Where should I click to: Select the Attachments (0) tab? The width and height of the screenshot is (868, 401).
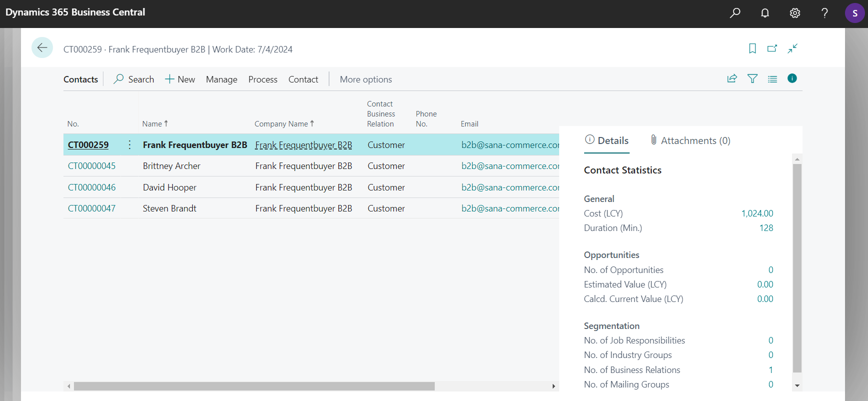690,140
